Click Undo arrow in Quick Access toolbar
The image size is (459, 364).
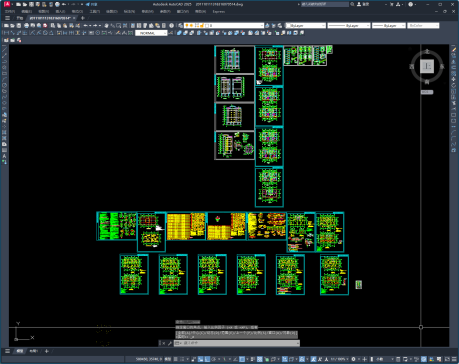[x=64, y=4]
